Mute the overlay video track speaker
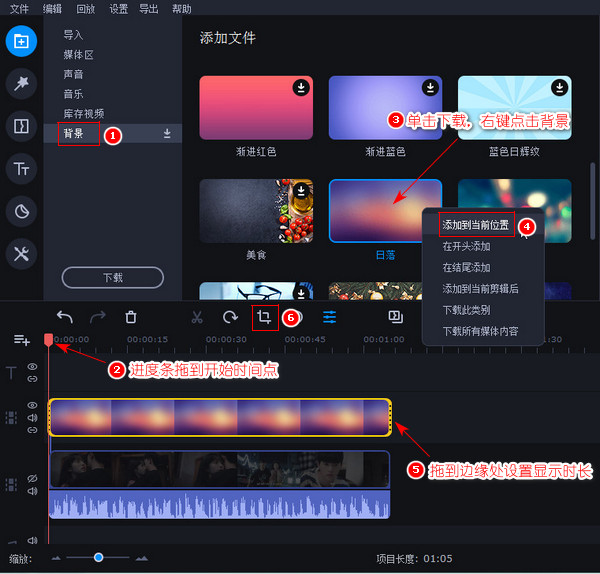 (33, 417)
